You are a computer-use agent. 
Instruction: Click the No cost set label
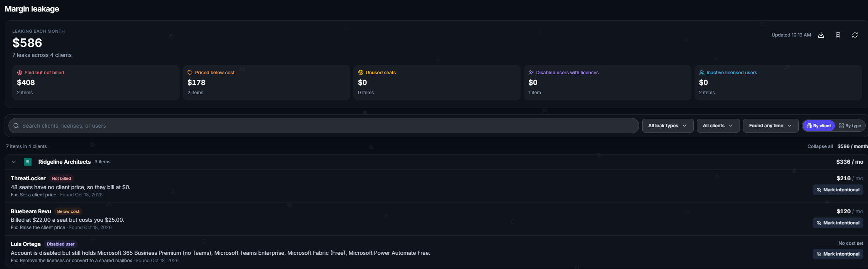[x=851, y=243]
